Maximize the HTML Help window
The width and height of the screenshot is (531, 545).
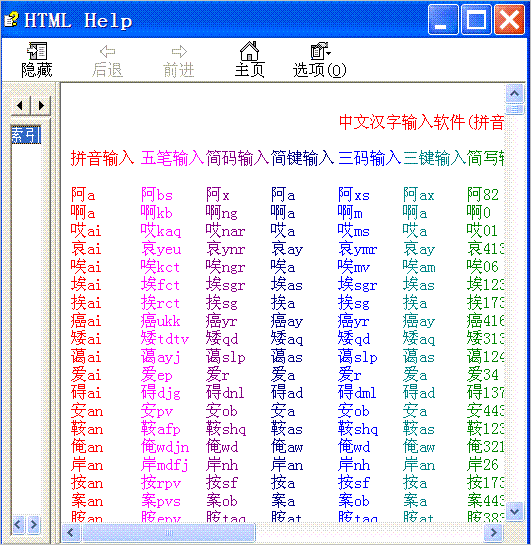pyautogui.click(x=476, y=19)
